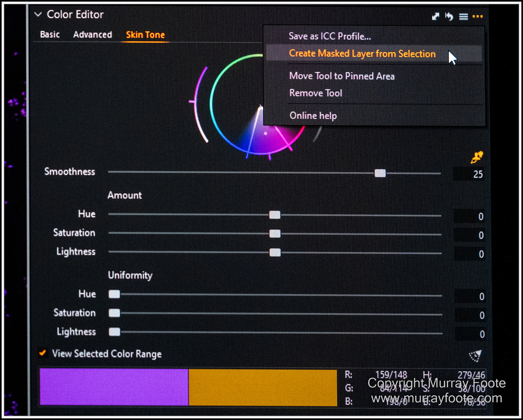This screenshot has height=420, width=523.
Task: Switch to the Advanced tab
Action: point(93,35)
